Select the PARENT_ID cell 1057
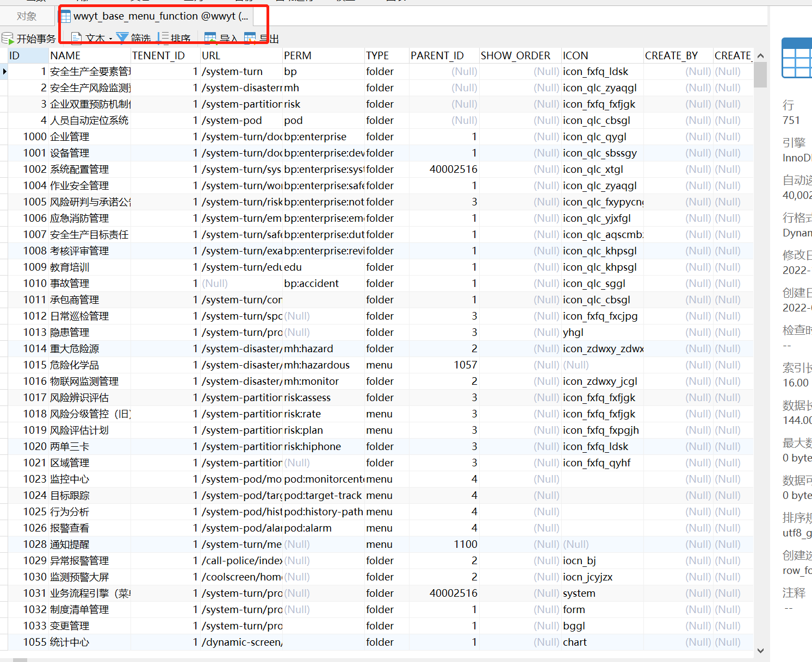This screenshot has height=662, width=812. pyautogui.click(x=444, y=365)
